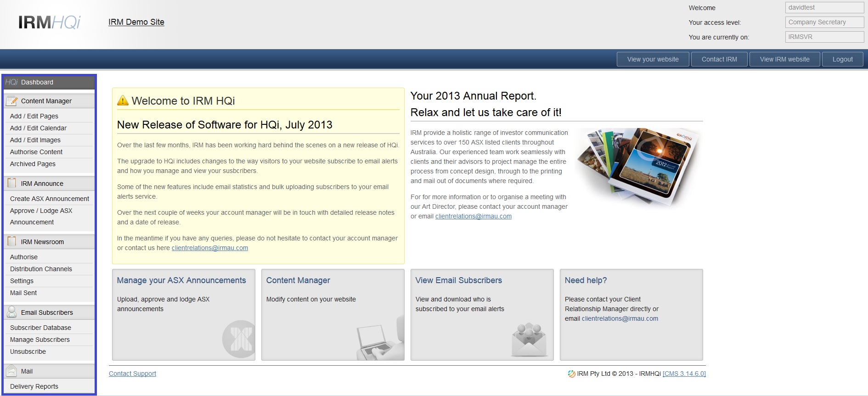The height and width of the screenshot is (396, 868).
Task: Open Newsroom Settings
Action: [22, 281]
